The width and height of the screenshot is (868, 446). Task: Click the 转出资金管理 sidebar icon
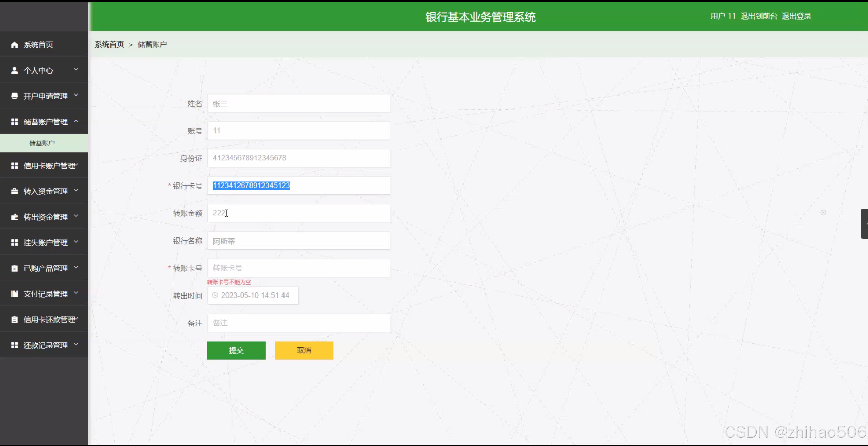point(14,217)
